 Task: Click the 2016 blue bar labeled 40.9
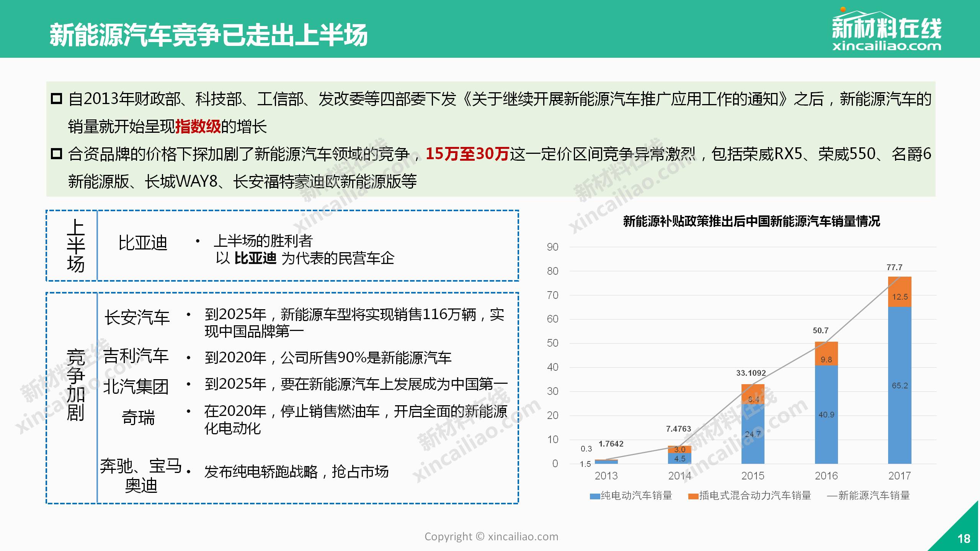pyautogui.click(x=826, y=414)
